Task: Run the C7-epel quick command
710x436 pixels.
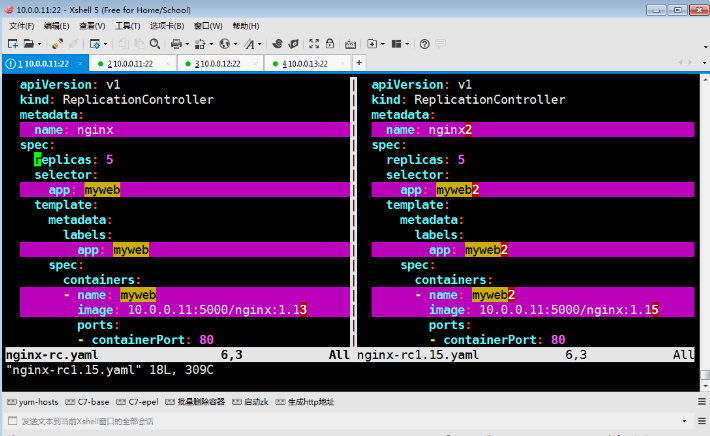Action: point(137,402)
